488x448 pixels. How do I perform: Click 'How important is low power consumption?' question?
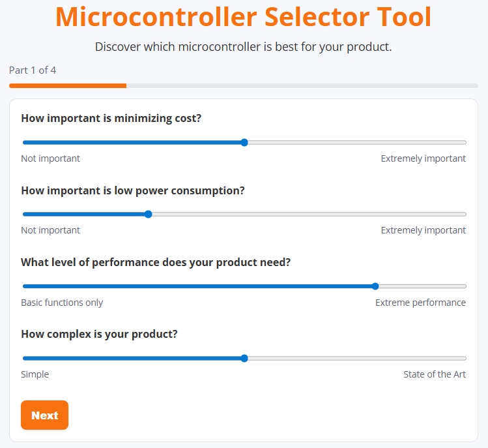133,190
